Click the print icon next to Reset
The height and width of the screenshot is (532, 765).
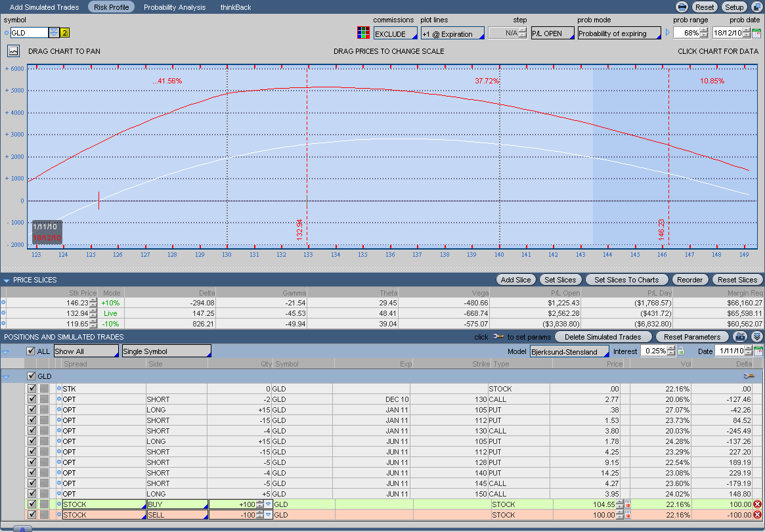tap(682, 7)
